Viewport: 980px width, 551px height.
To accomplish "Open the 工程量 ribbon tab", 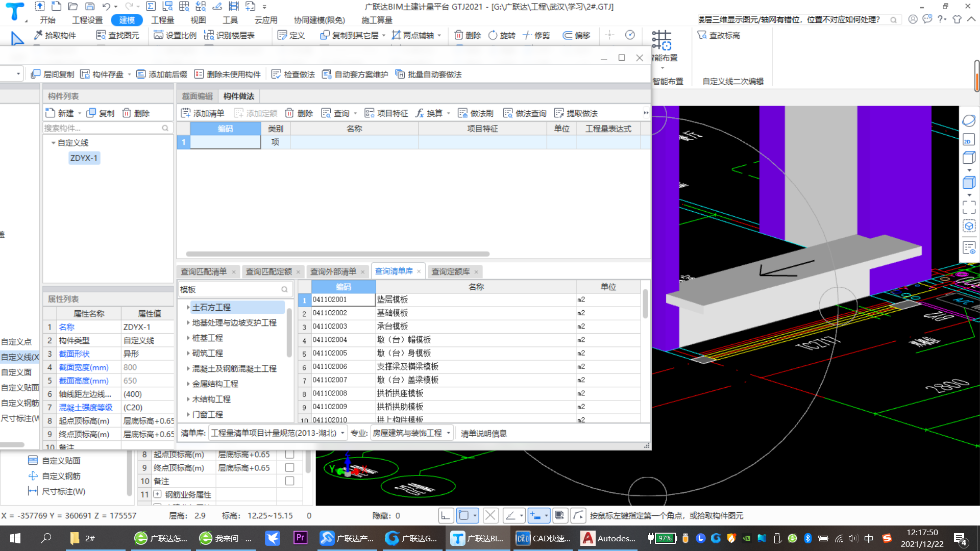I will [162, 20].
